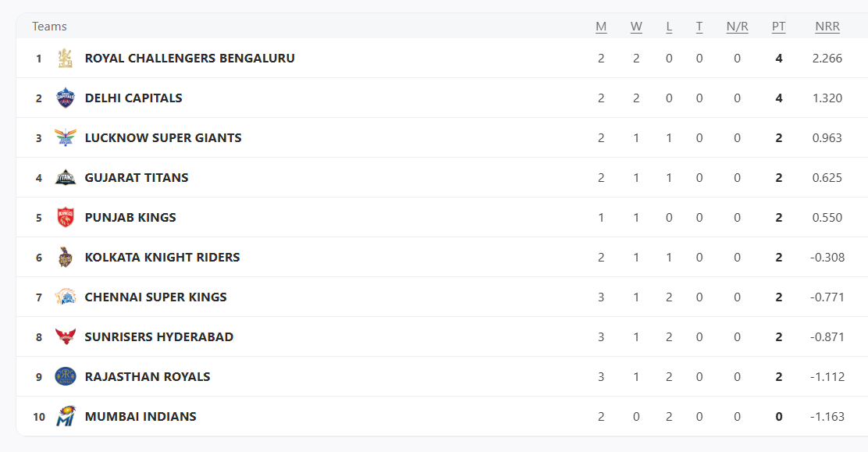Click the Royal Challengers Bengaluru team logo
This screenshot has width=868, height=452.
(66, 59)
